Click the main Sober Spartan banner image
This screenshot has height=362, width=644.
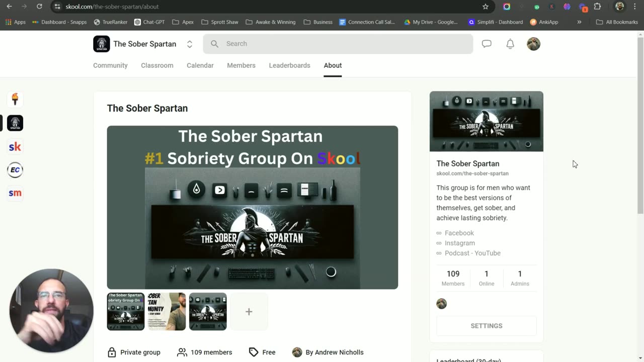click(252, 207)
